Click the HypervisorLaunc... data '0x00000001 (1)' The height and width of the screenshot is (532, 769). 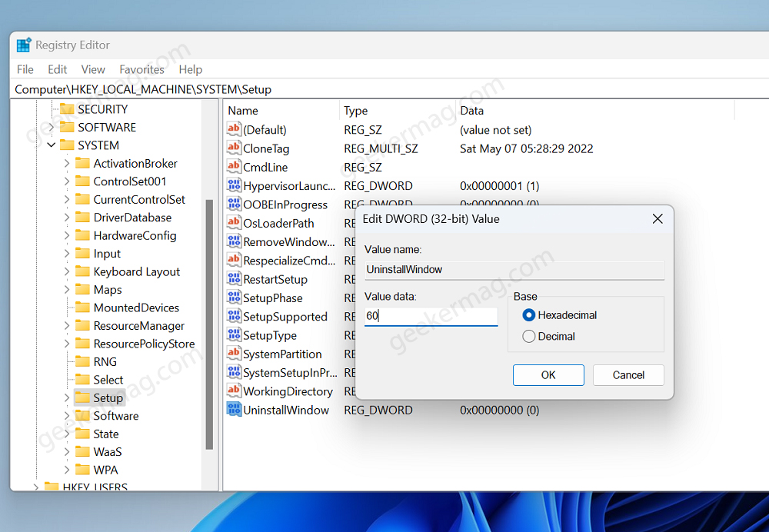click(499, 186)
